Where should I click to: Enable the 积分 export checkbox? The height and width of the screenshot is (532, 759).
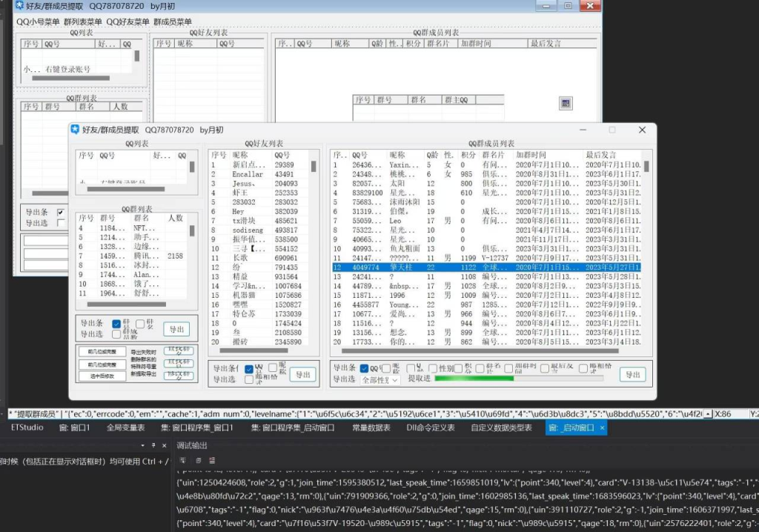(458, 368)
